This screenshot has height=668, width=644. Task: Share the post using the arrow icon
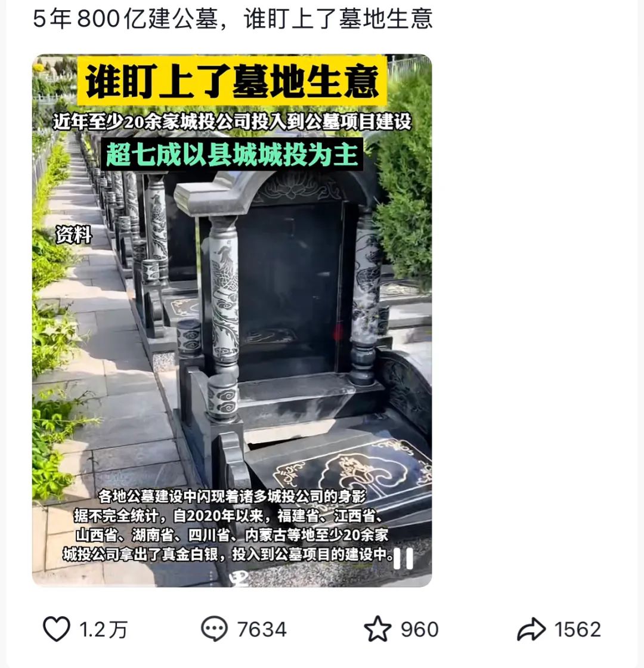(x=531, y=629)
